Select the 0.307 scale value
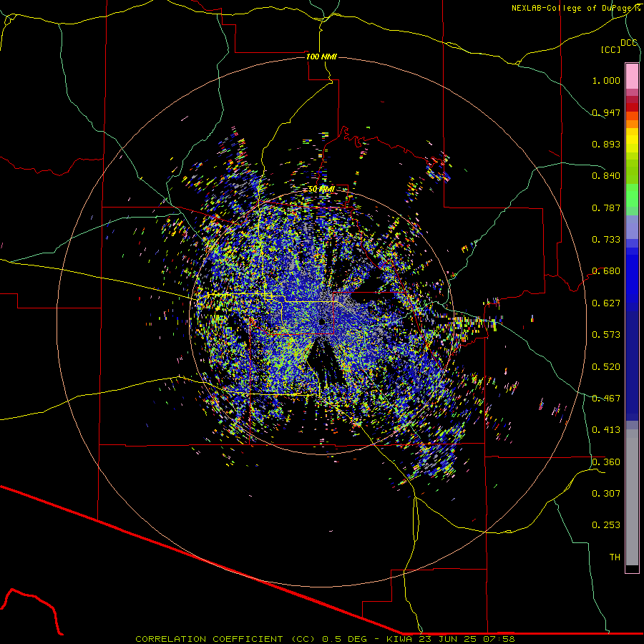The width and height of the screenshot is (644, 644). pyautogui.click(x=606, y=494)
